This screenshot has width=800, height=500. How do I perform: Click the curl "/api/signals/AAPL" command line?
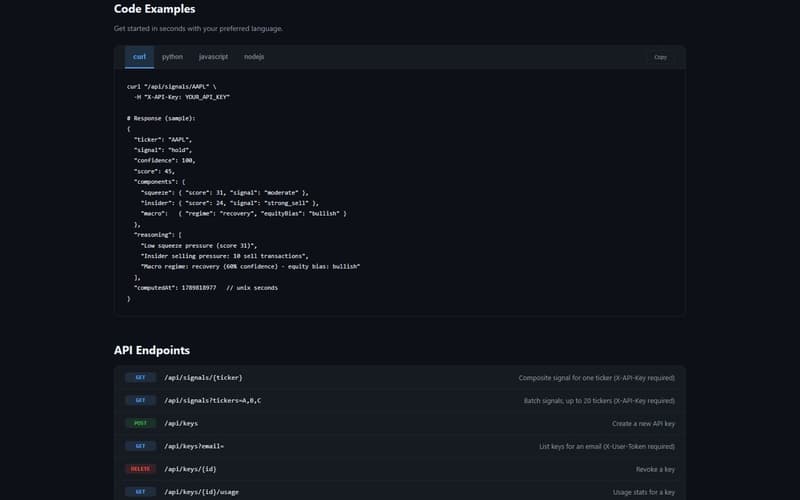click(171, 87)
